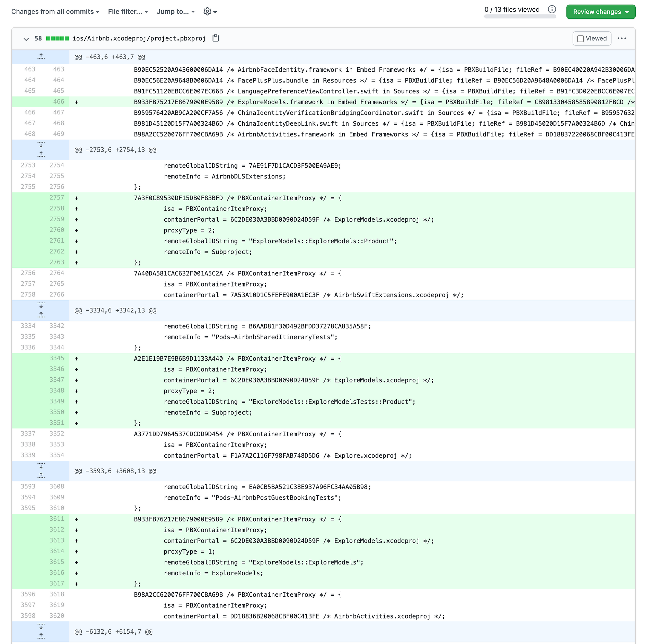Open Changes from all commits dropdown
This screenshot has width=647, height=644.
pos(55,12)
